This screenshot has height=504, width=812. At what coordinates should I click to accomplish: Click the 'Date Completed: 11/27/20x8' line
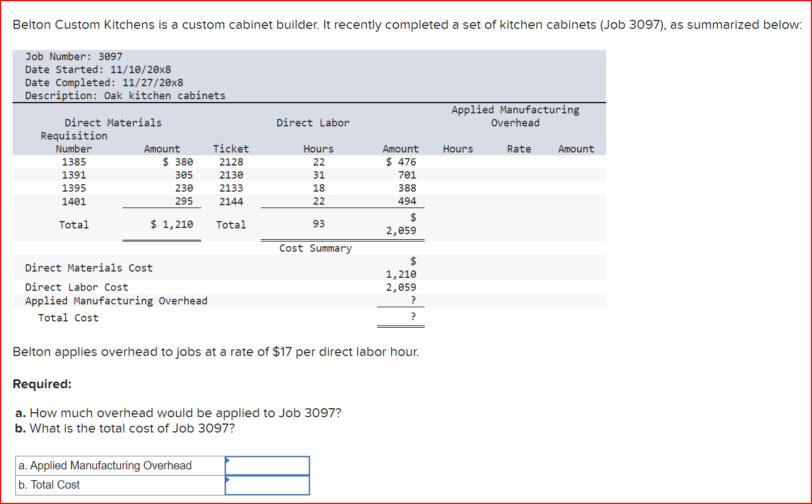click(104, 83)
